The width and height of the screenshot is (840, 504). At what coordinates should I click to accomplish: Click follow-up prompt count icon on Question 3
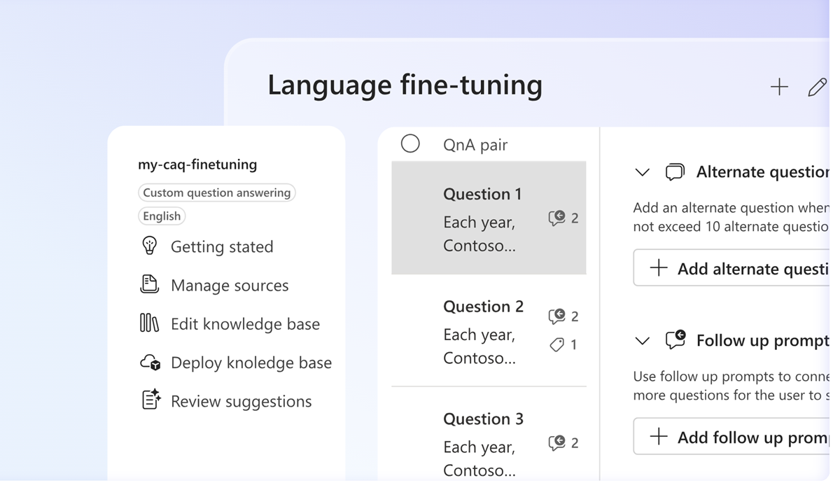(556, 442)
